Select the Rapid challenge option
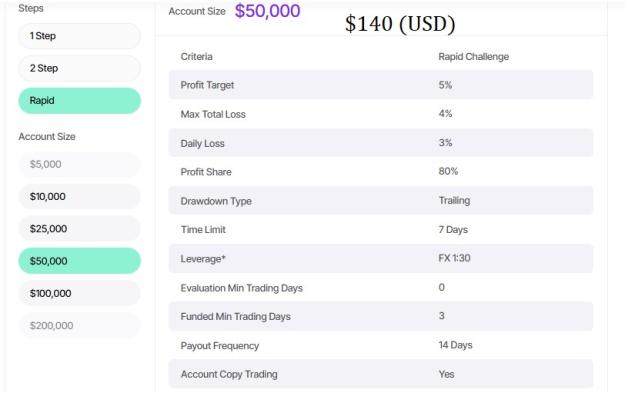 [79, 100]
